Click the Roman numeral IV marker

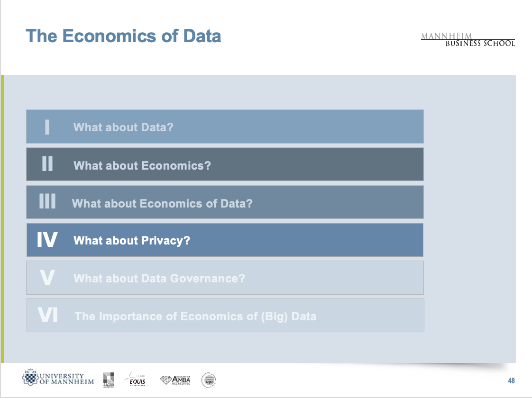(x=47, y=240)
